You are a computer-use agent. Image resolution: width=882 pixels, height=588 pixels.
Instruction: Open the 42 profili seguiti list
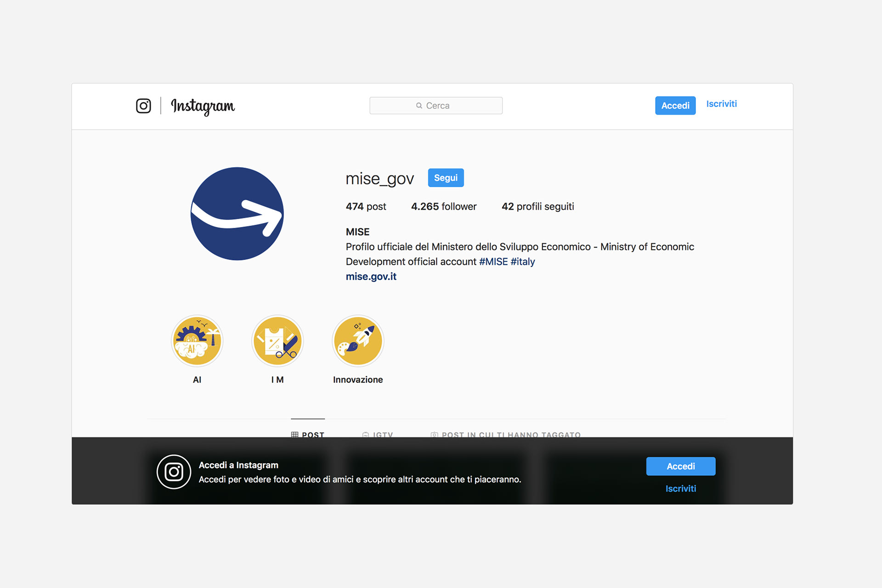click(x=537, y=207)
